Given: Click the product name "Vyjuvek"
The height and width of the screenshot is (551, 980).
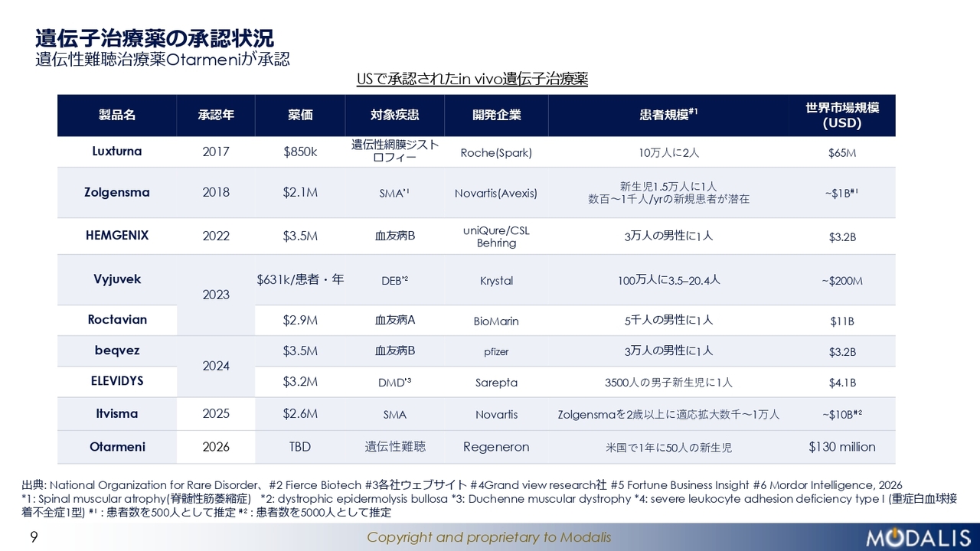Looking at the screenshot, I should pyautogui.click(x=117, y=279).
